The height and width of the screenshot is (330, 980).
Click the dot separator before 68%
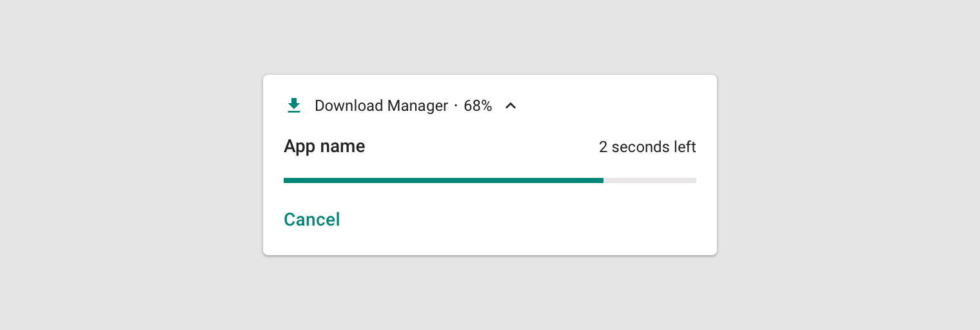click(x=456, y=106)
